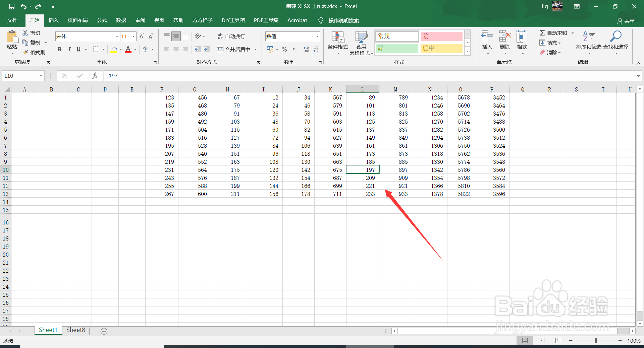The height and width of the screenshot is (348, 644).
Task: Open the font size dropdown
Action: [x=133, y=36]
